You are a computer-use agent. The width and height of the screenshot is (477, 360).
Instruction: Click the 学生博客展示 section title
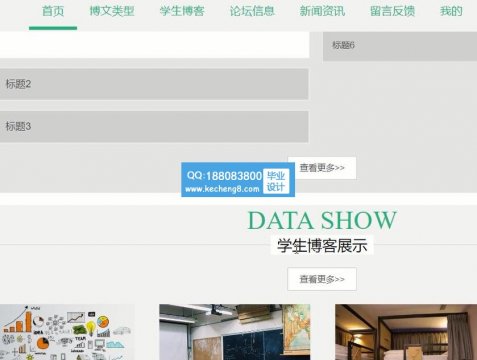(322, 245)
